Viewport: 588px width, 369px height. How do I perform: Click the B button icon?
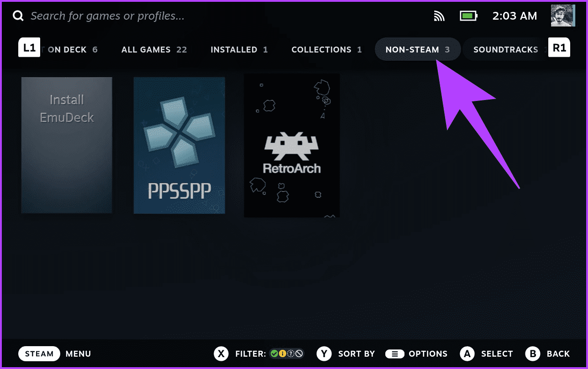point(533,353)
